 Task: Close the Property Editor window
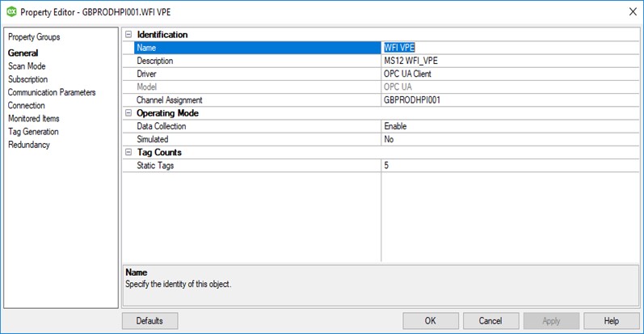(631, 11)
